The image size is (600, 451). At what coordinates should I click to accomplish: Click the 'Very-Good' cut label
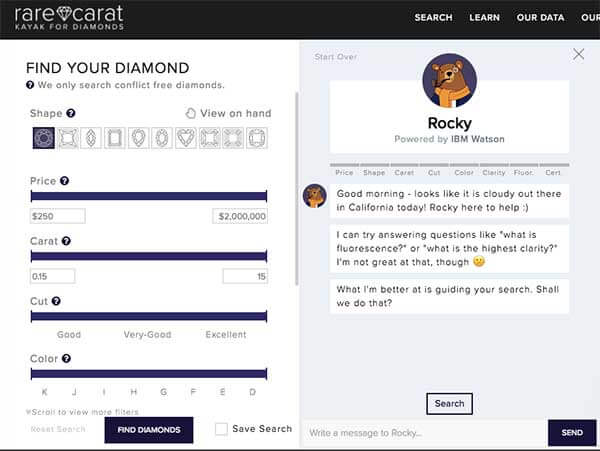147,335
